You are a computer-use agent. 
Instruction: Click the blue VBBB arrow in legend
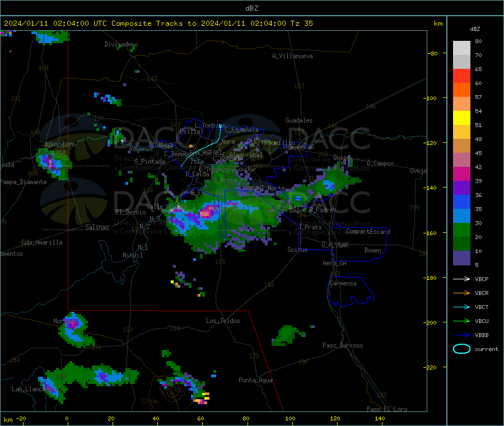461,335
